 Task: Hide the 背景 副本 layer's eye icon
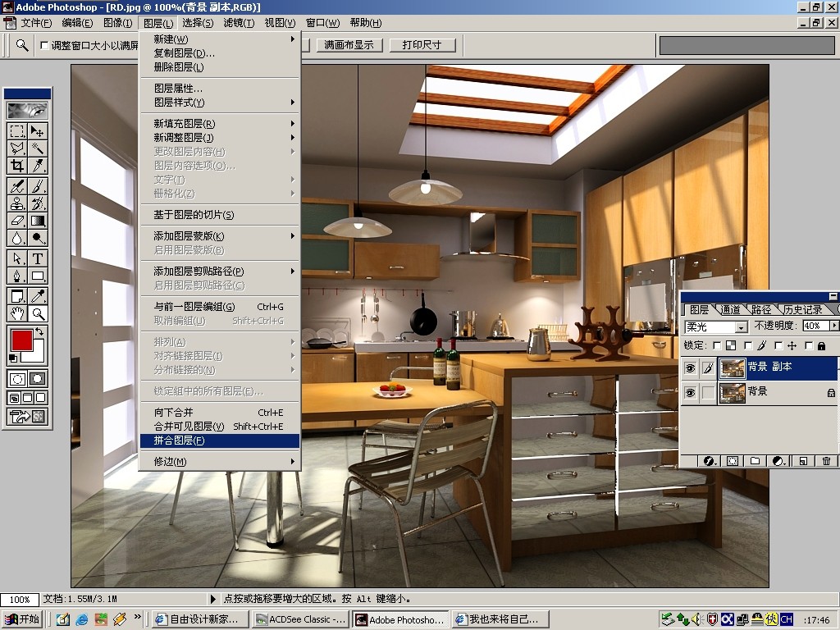click(690, 368)
